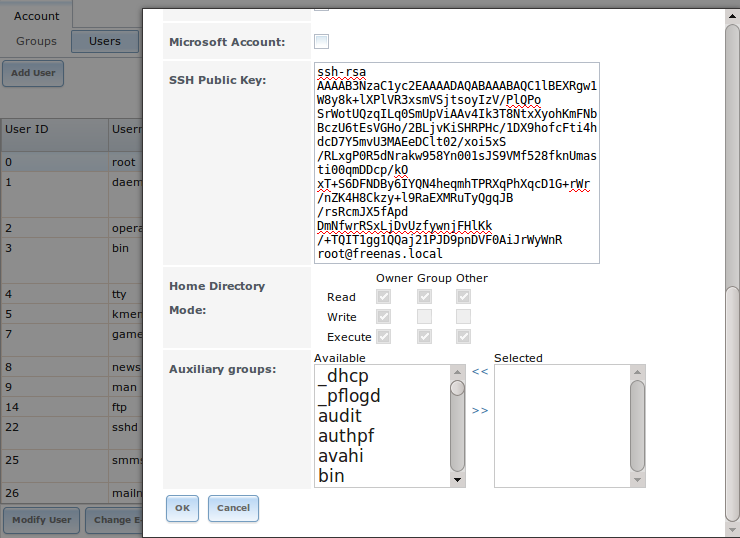Screen dimensions: 740x538
Task: Click the Add User button
Action: 33,73
